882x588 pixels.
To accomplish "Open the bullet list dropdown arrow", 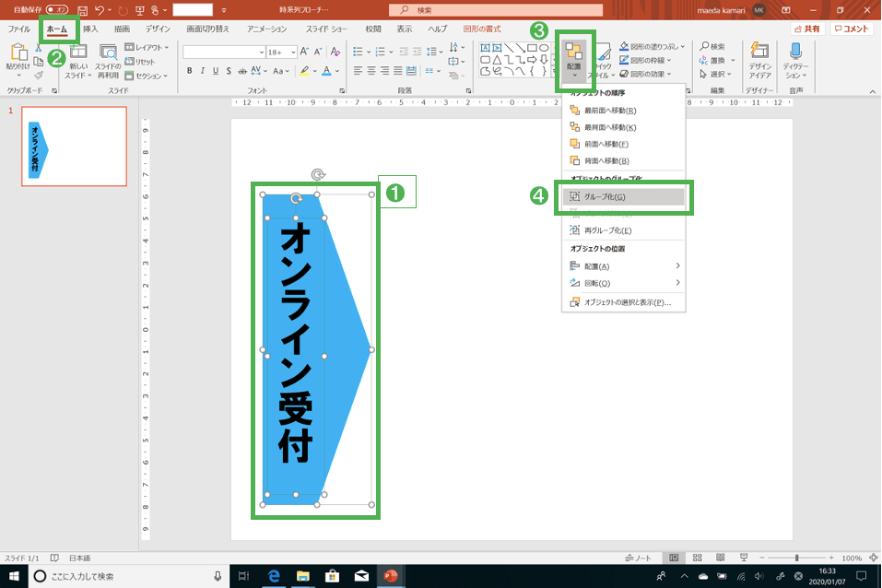I will 369,52.
